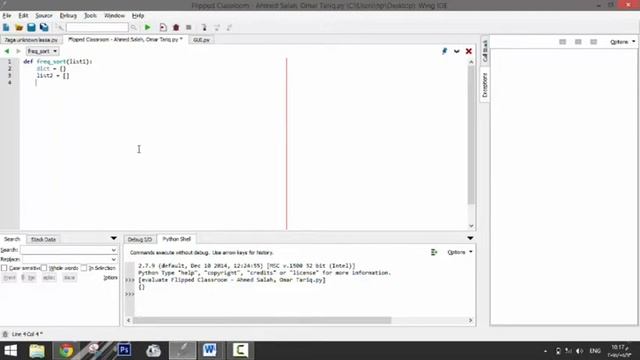
Task: Open the Tools menu
Action: tap(90, 16)
